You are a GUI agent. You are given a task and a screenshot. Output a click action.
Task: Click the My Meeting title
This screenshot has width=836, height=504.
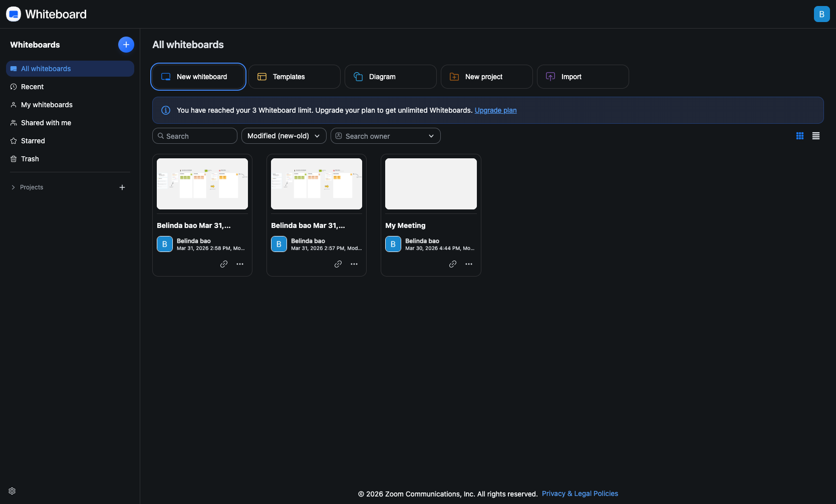(x=405, y=225)
